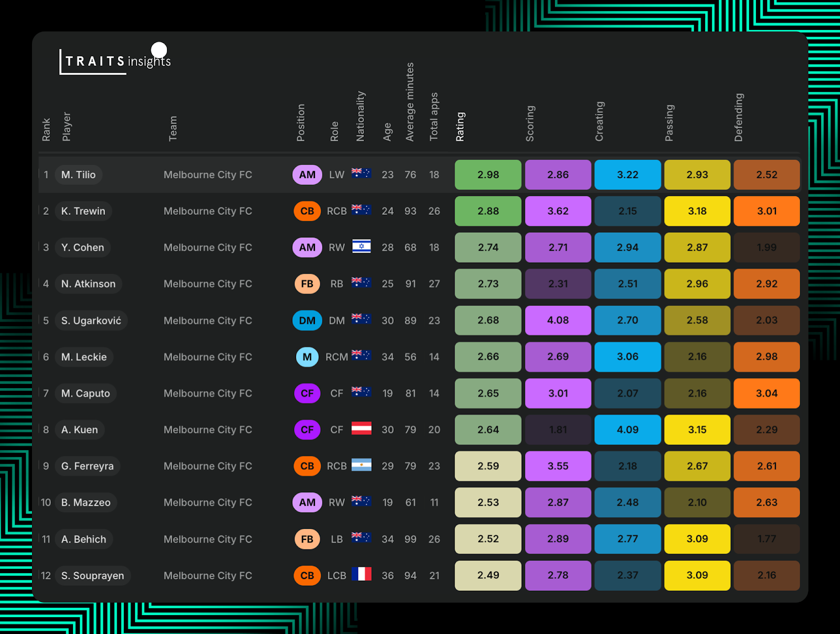Viewport: 840px width, 634px height.
Task: Click the CB position badge for K. Trewin
Action: point(307,211)
